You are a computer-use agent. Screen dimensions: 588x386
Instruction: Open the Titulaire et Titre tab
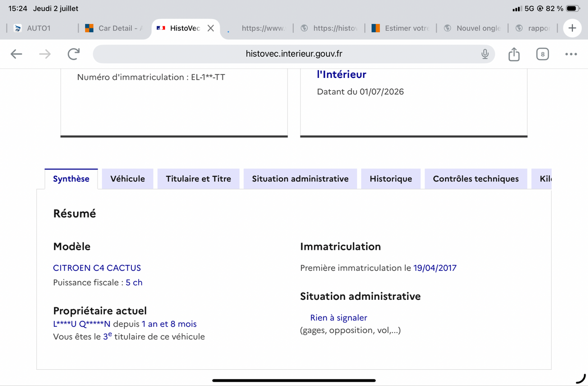click(x=198, y=179)
